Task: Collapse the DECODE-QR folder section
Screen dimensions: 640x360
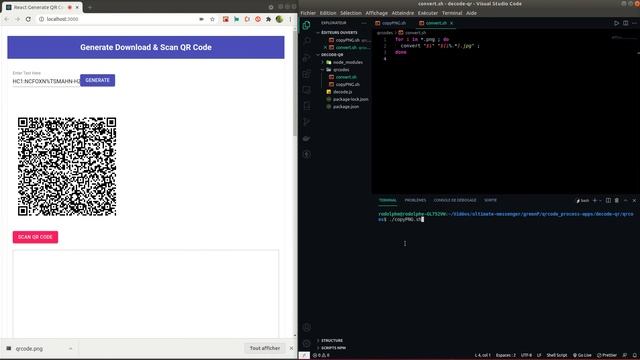Action: tap(331, 55)
